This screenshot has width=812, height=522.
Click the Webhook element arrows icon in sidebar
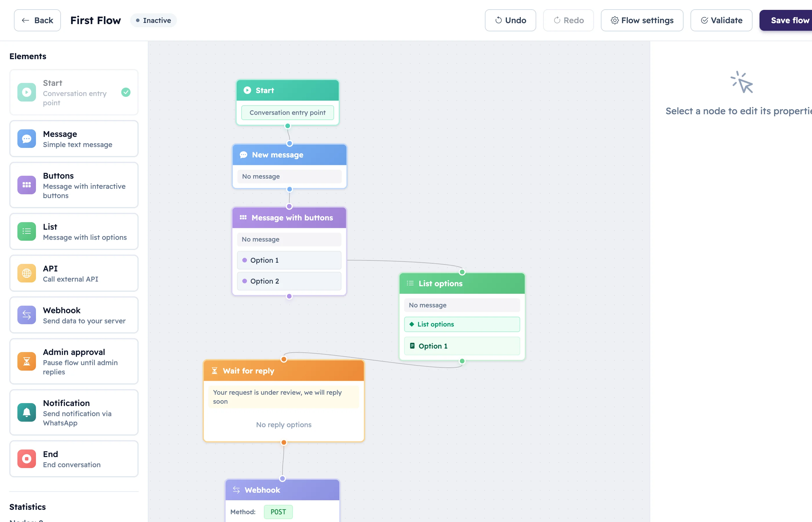[x=26, y=315]
